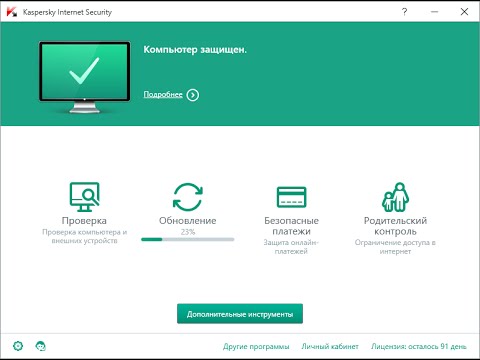Click the Ограничение доступа в интернет description
480x360 pixels.
395,247
